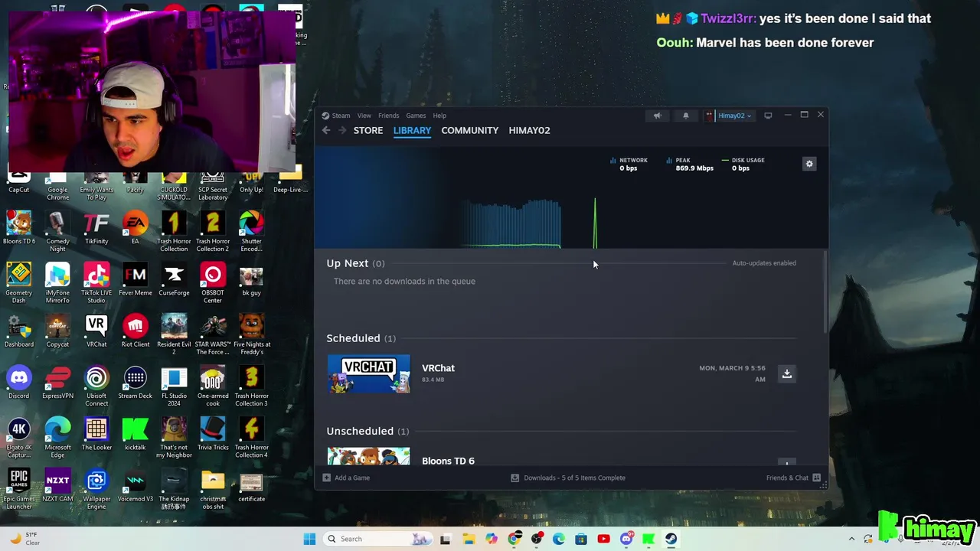Click the VRChat banner thumbnail
This screenshot has width=980, height=551.
368,374
